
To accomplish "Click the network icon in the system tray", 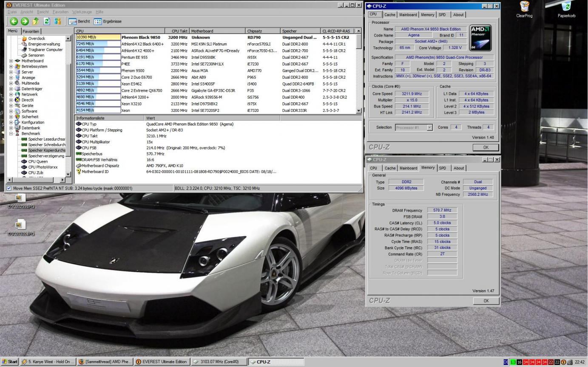I will (x=569, y=362).
